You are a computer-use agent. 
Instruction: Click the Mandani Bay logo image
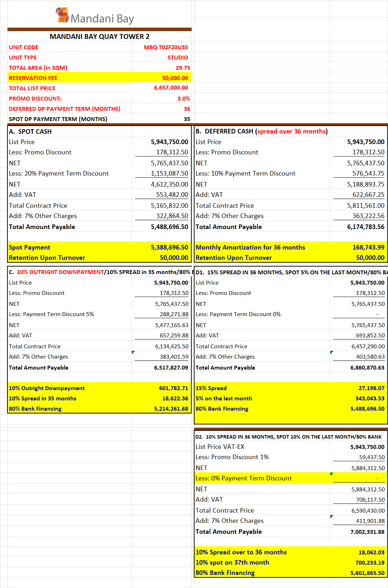(95, 16)
